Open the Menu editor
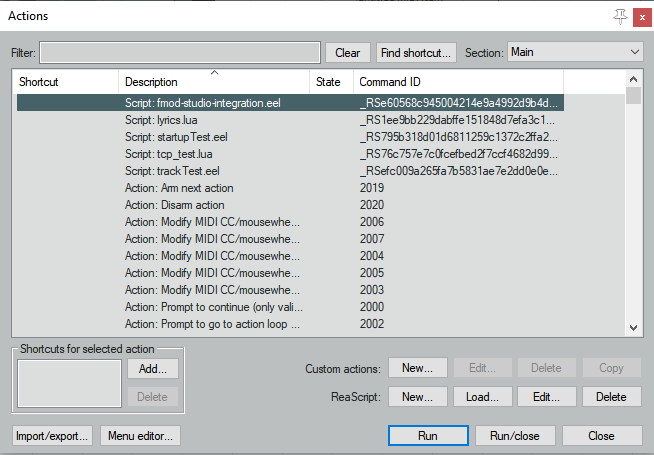This screenshot has width=654, height=455. pos(140,436)
